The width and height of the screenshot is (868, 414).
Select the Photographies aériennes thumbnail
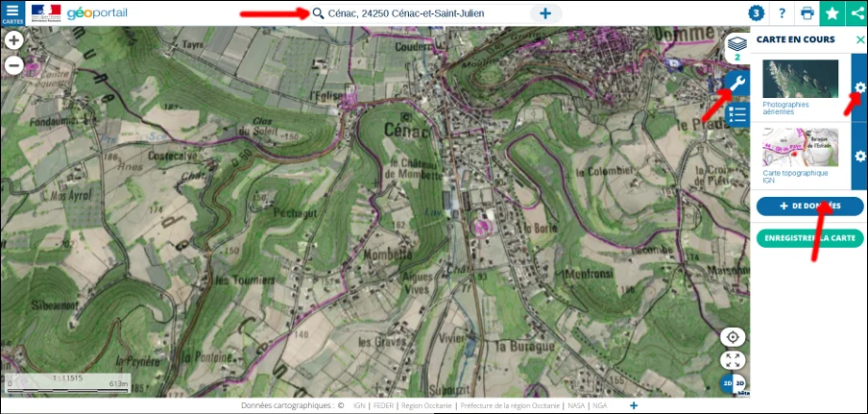801,79
